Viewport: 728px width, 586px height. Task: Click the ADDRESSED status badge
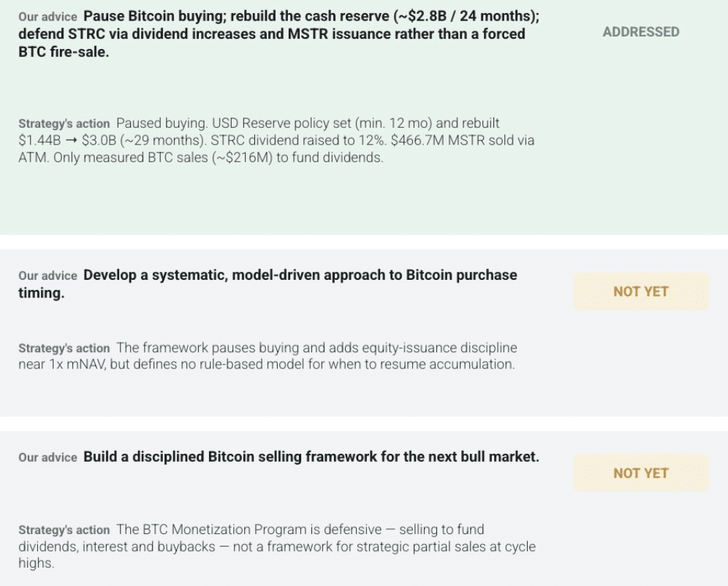pos(641,32)
